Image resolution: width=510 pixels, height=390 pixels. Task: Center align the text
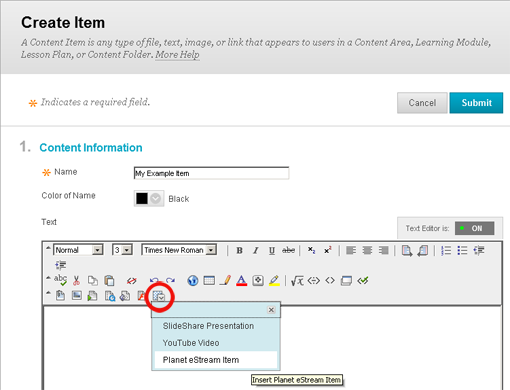pos(367,250)
